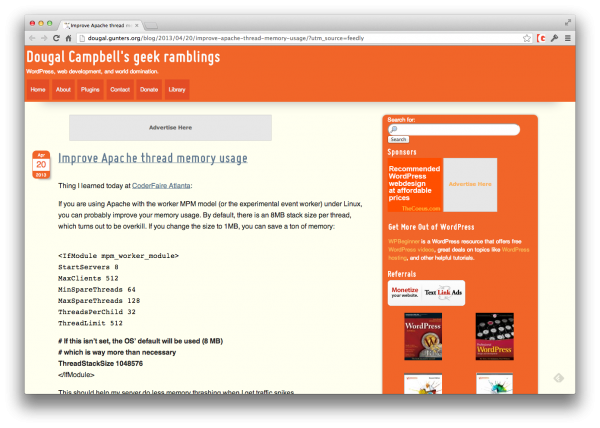The width and height of the screenshot is (600, 428).
Task: Close the Improve Apache thread browser tab
Action: (x=136, y=26)
